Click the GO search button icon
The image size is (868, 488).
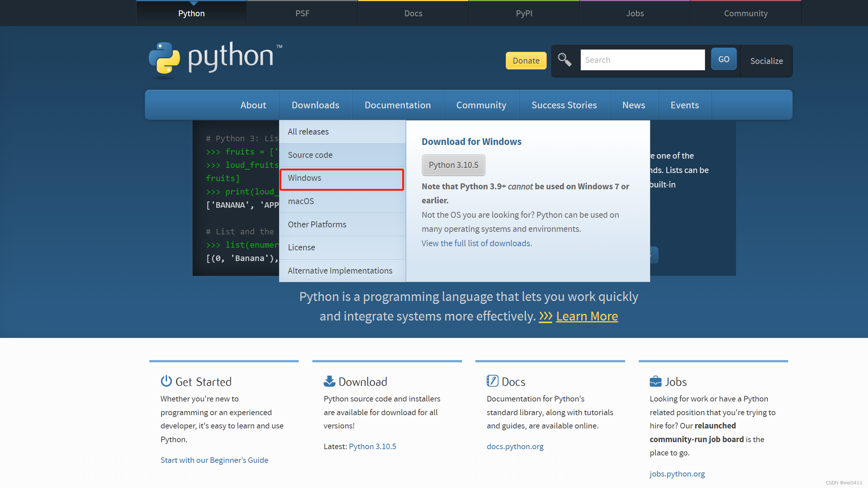[x=724, y=60]
